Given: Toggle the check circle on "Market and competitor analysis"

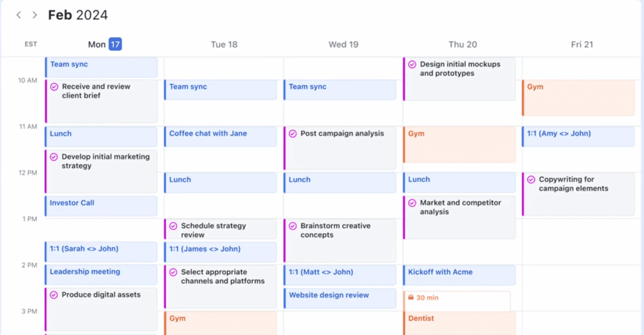Looking at the screenshot, I should click(x=413, y=203).
